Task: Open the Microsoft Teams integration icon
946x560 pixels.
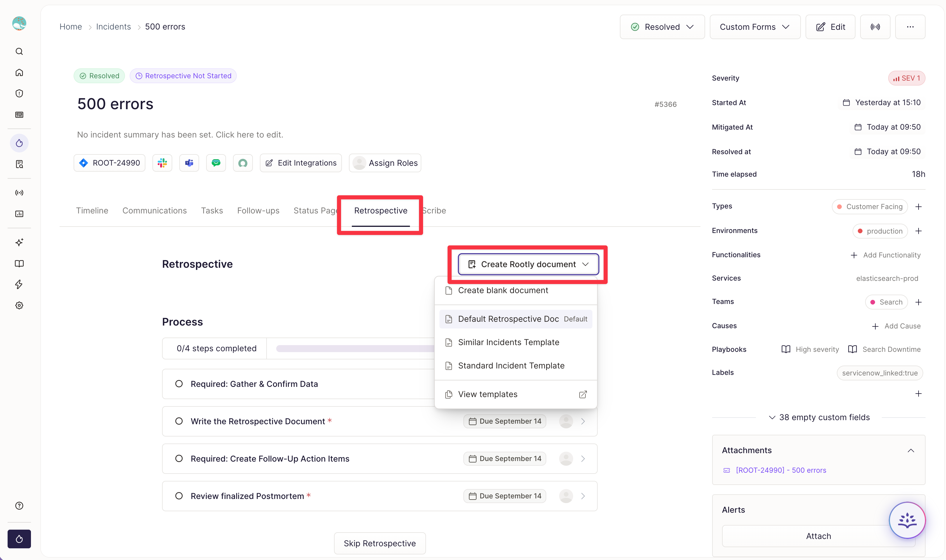Action: click(189, 163)
